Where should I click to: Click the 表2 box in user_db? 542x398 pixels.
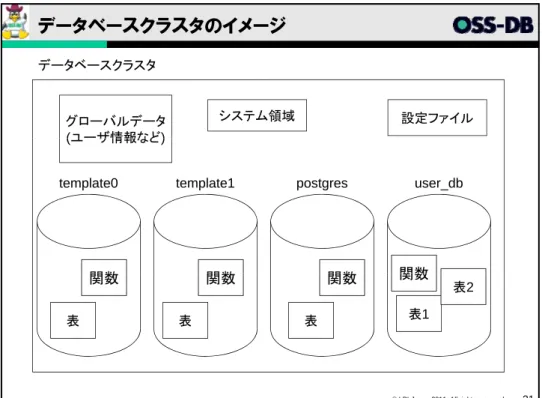[x=464, y=287]
